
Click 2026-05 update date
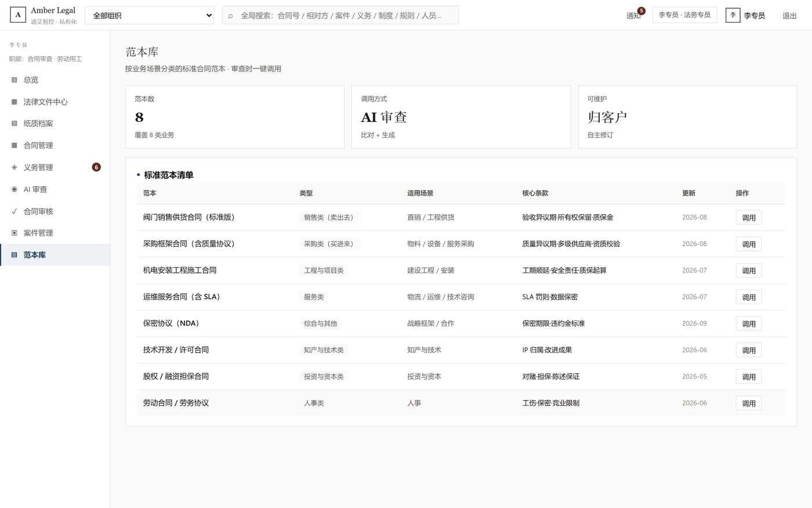[x=694, y=377]
